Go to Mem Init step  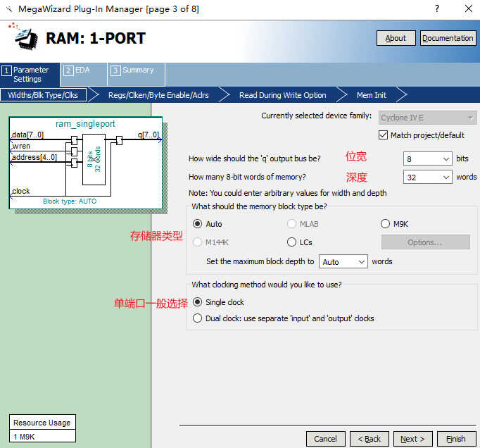coord(372,95)
